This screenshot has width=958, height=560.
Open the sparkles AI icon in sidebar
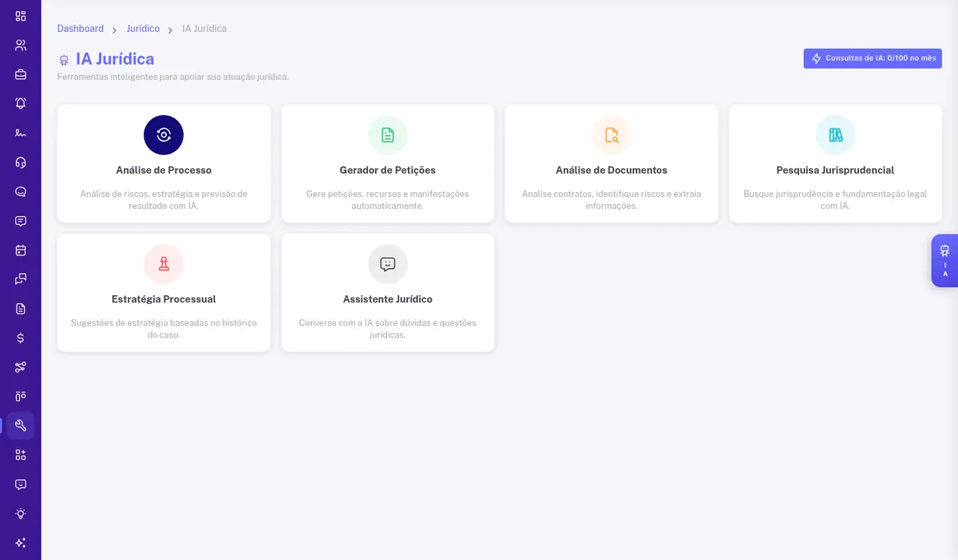pos(21,542)
